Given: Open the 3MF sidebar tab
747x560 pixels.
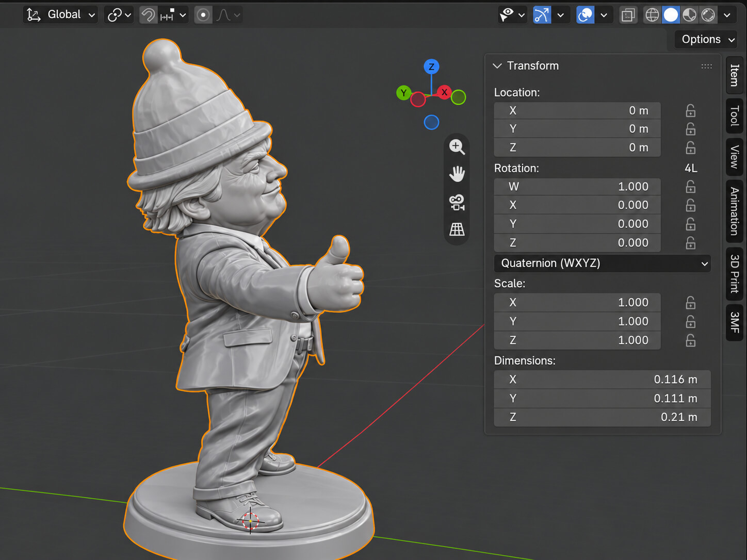Looking at the screenshot, I should pos(735,322).
